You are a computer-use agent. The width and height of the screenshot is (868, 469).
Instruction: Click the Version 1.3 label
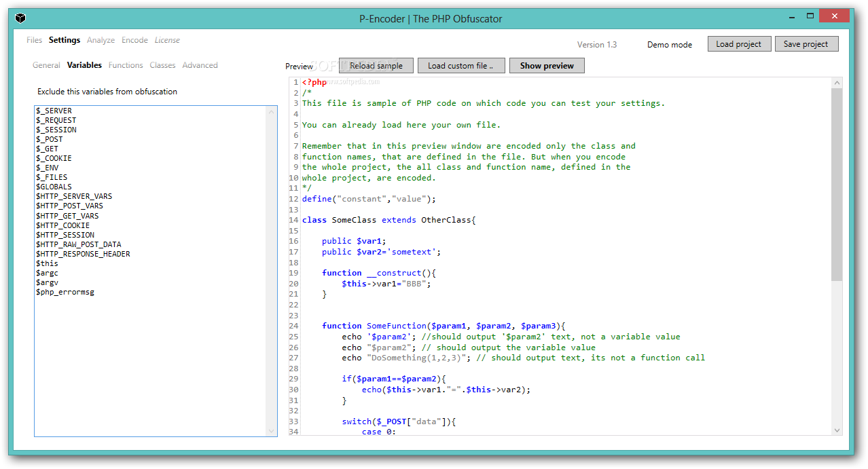[x=597, y=45]
